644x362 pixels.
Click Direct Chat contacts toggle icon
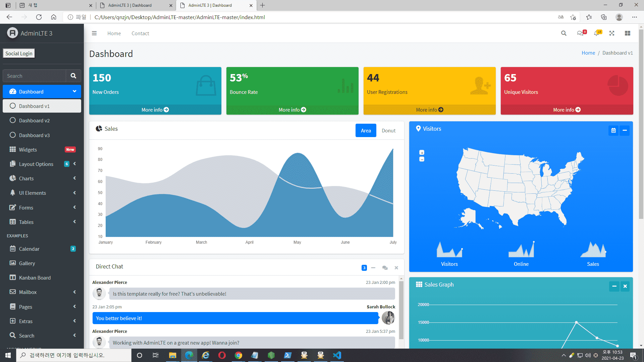(x=385, y=268)
